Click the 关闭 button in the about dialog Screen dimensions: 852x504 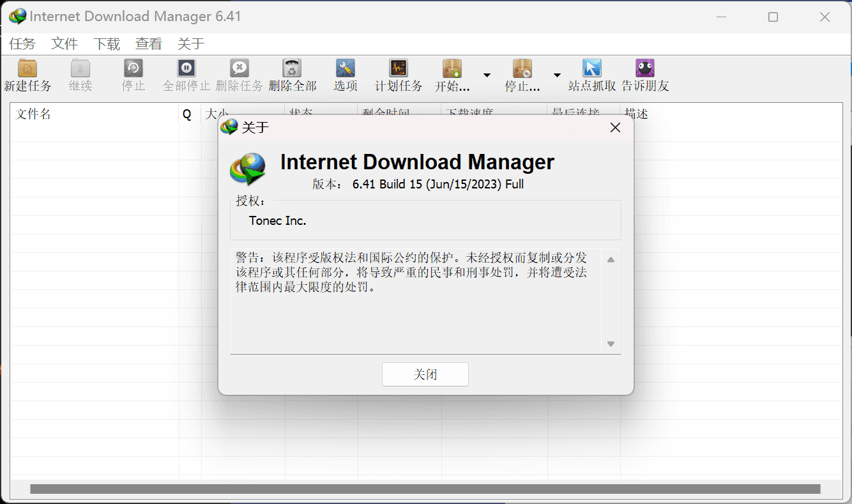pos(425,374)
